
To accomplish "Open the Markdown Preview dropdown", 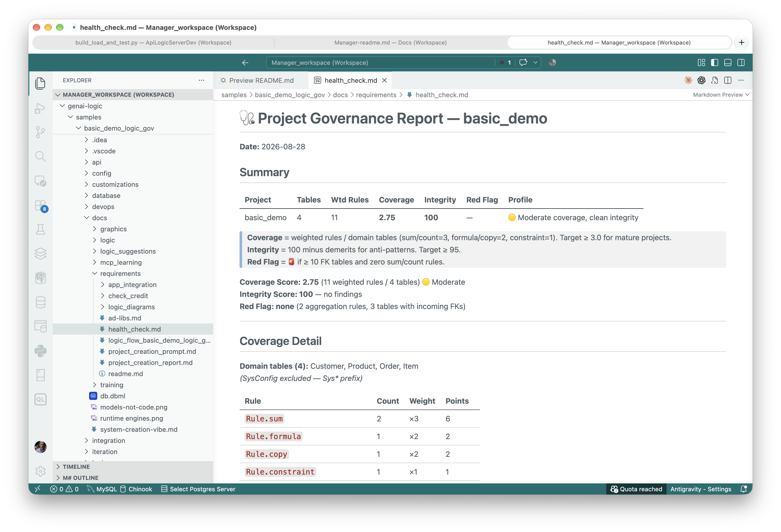I will pos(721,95).
